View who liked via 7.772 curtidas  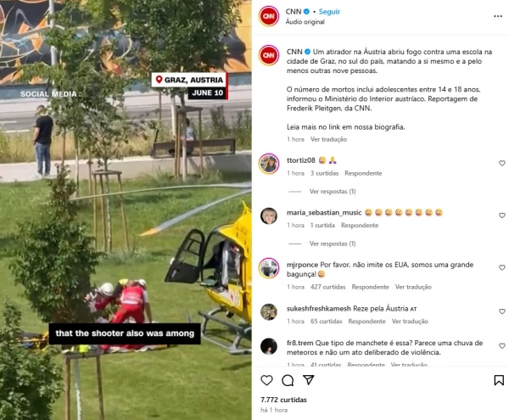pos(283,400)
